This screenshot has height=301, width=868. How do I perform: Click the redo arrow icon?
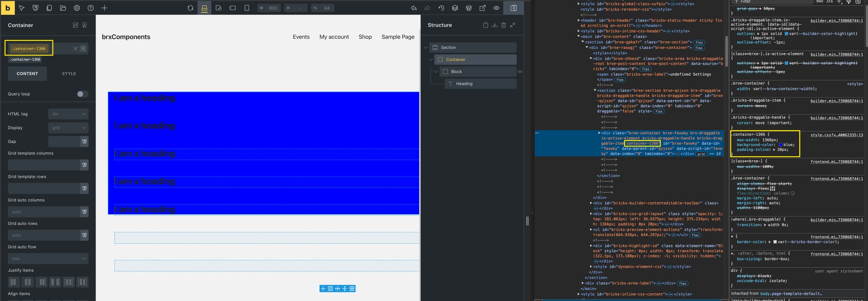[427, 8]
